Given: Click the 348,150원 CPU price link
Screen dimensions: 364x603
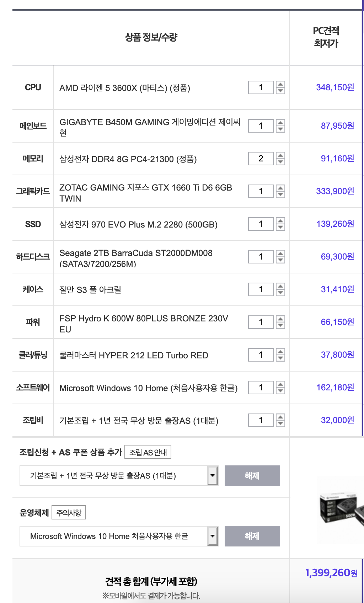Looking at the screenshot, I should pyautogui.click(x=335, y=87).
